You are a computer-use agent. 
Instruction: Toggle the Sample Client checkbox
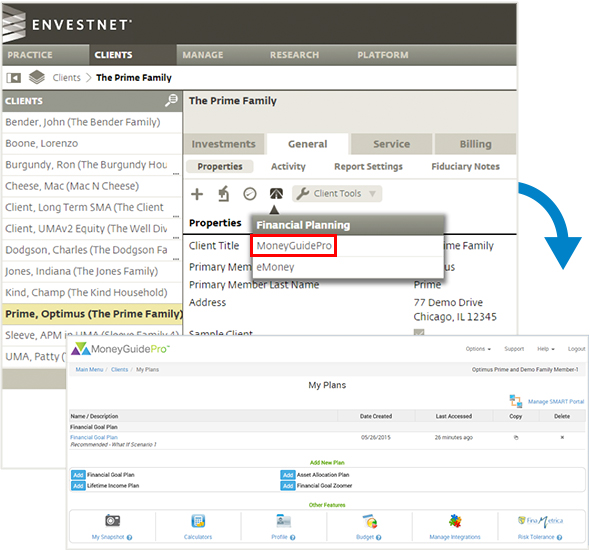click(x=419, y=332)
